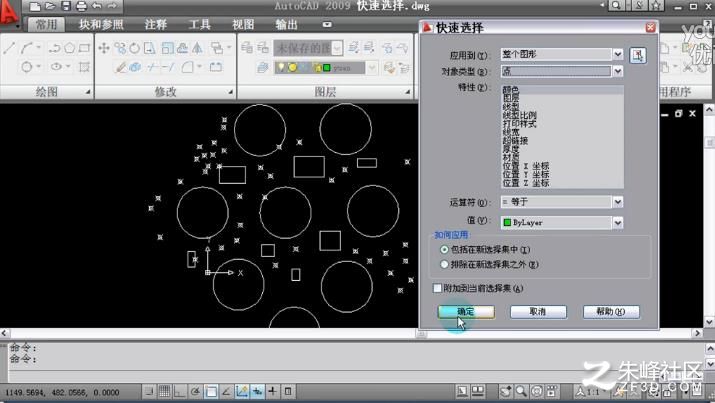
Task: Open the 对象类型 dropdown
Action: pos(617,71)
